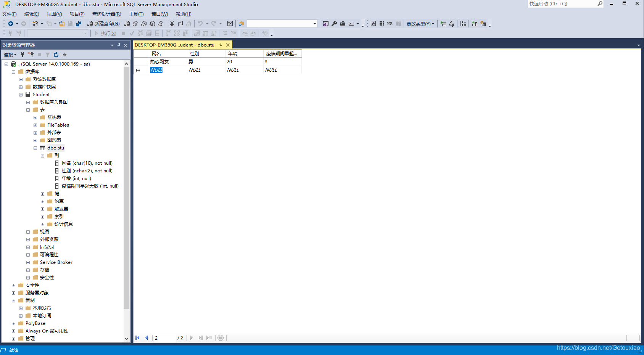Select the dbo.stu document tab
The width and height of the screenshot is (644, 355).
point(175,45)
